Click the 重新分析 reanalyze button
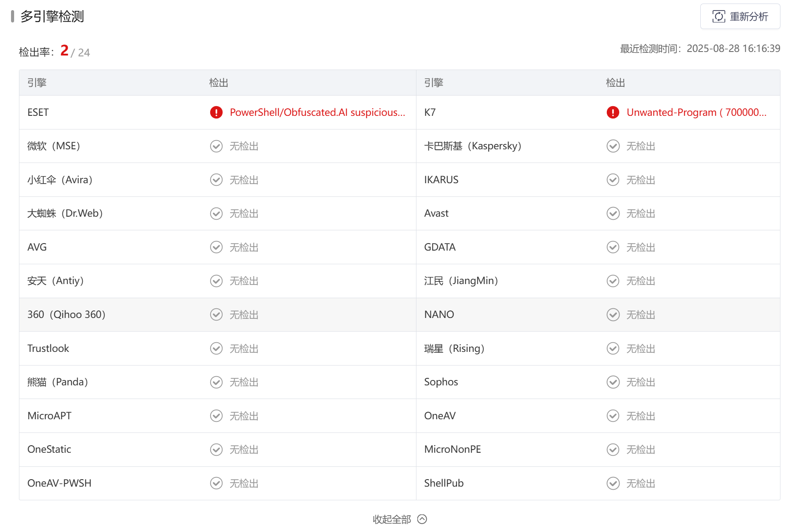This screenshot has width=795, height=532. click(x=740, y=17)
